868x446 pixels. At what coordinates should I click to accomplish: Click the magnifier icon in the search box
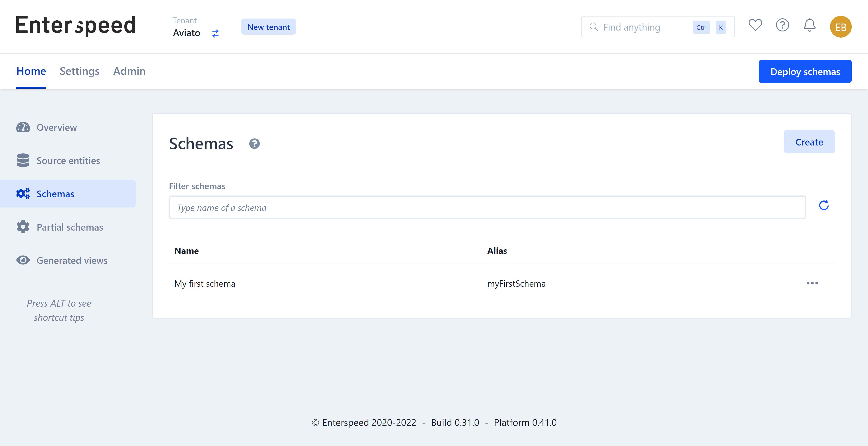(x=593, y=27)
